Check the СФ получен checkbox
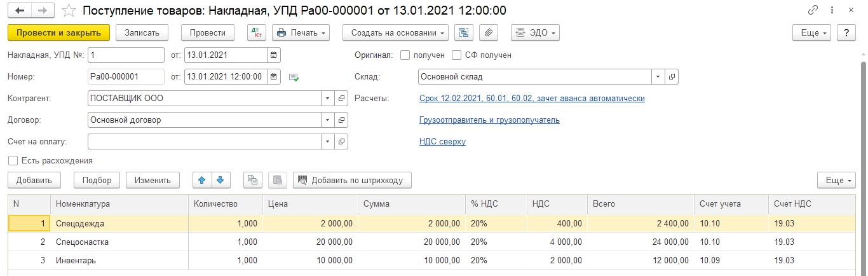This screenshot has width=868, height=276. (x=456, y=55)
